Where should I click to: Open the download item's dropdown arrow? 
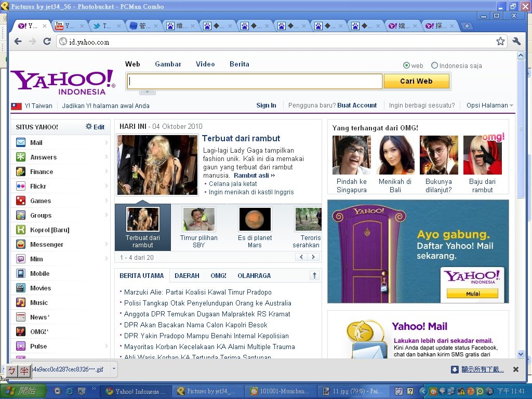(114, 369)
